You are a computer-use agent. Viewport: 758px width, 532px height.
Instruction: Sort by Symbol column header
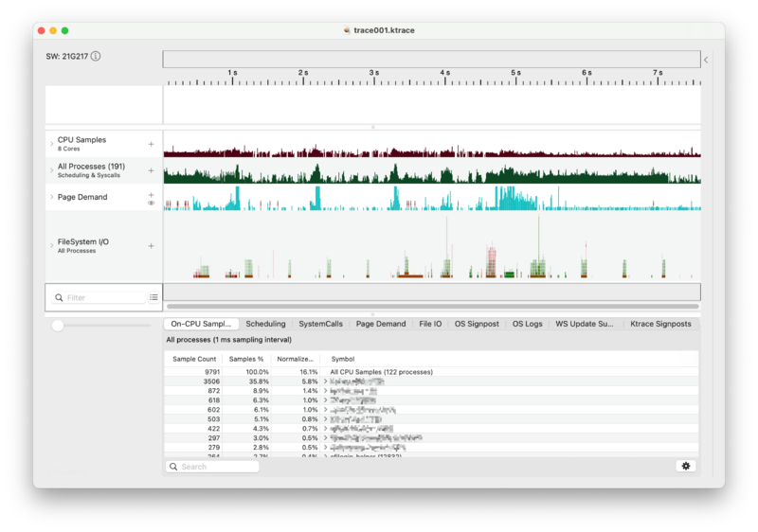coord(343,359)
